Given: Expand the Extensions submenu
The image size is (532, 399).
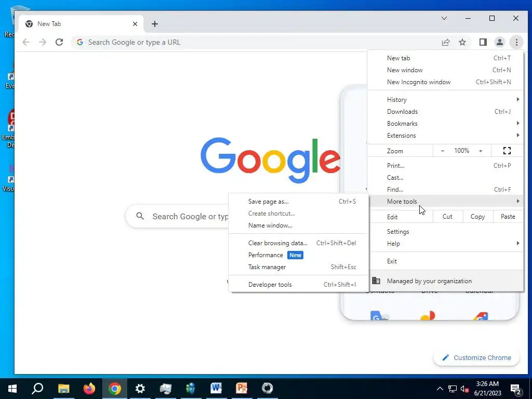Looking at the screenshot, I should click(445, 136).
